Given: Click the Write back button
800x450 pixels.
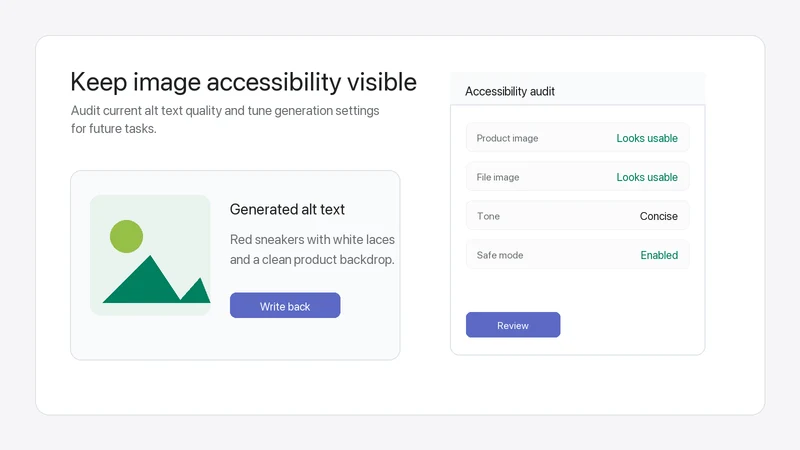Looking at the screenshot, I should 285,306.
